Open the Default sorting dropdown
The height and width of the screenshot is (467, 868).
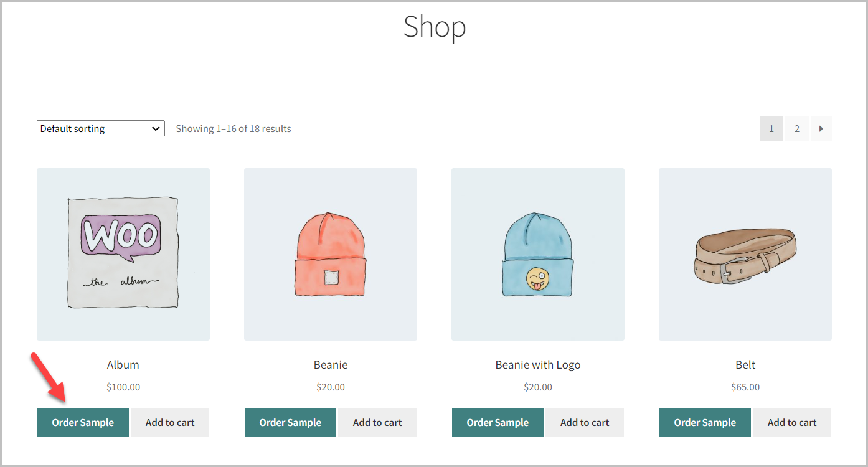pos(100,128)
